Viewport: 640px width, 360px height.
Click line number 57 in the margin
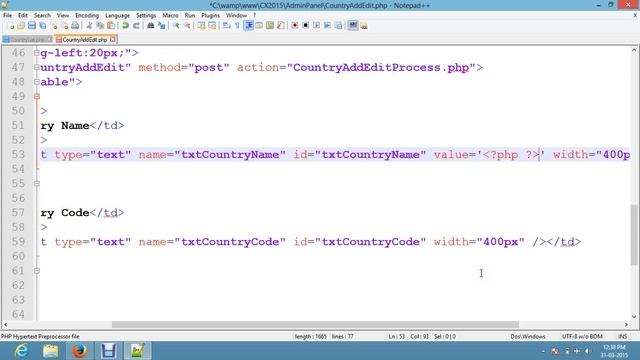click(x=18, y=212)
